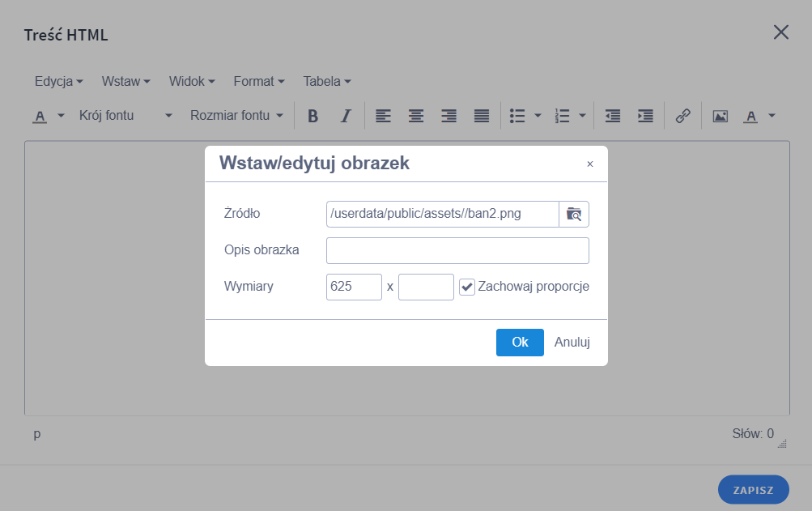Justify the text alignment
Screen dimensions: 812x511
point(481,116)
